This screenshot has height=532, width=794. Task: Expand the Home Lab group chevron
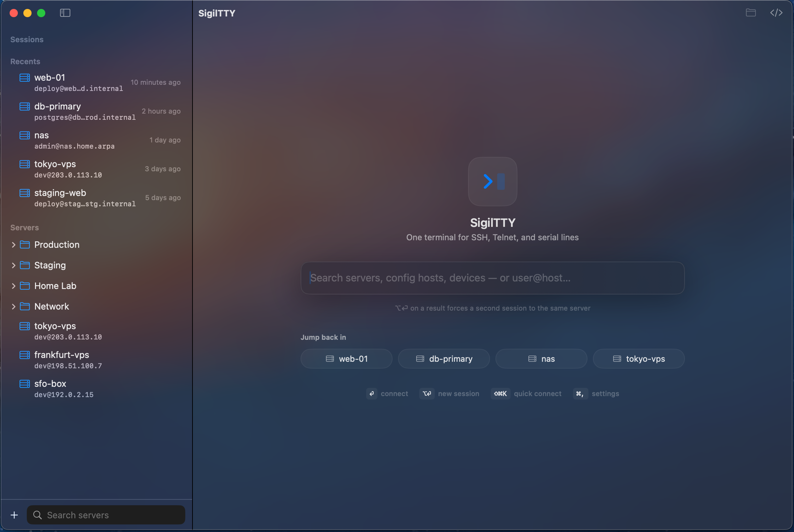coord(13,286)
